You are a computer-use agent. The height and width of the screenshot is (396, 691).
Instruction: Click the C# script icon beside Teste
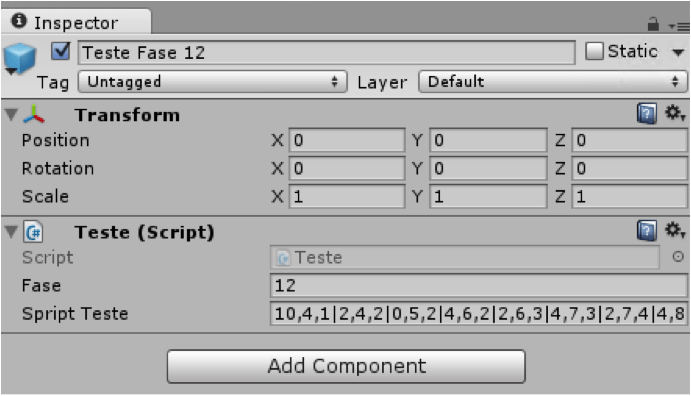33,232
